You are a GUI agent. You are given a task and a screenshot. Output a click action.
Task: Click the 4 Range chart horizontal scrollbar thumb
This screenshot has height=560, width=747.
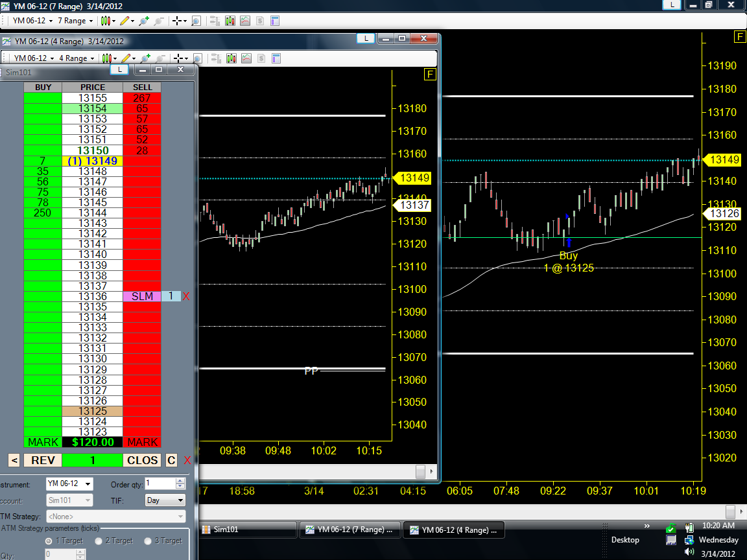point(420,471)
